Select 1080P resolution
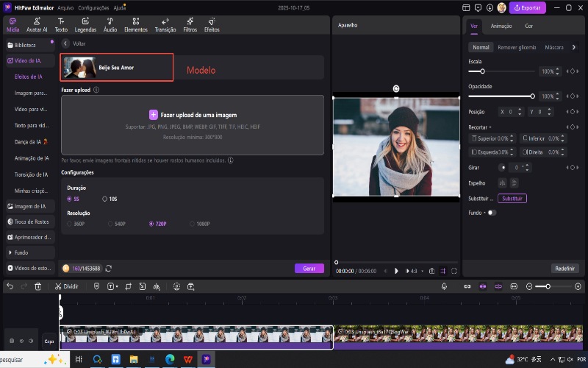The height and width of the screenshot is (368, 588). [x=200, y=224]
